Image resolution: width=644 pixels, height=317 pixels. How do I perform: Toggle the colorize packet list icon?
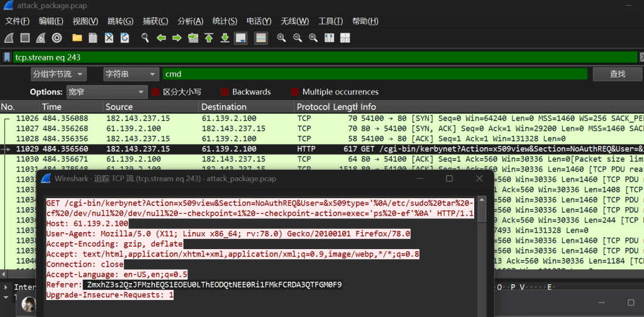[x=261, y=38]
